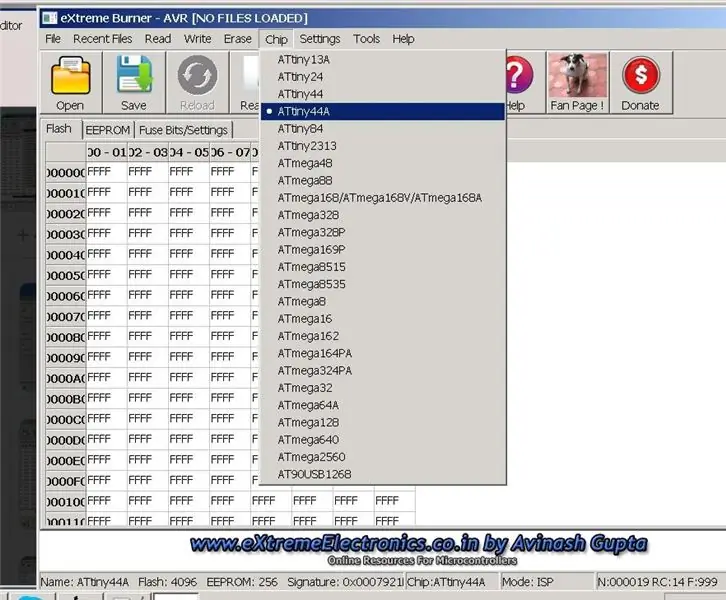Click the Signature 0x0007921 status text
This screenshot has height=600, width=726.
click(x=345, y=582)
